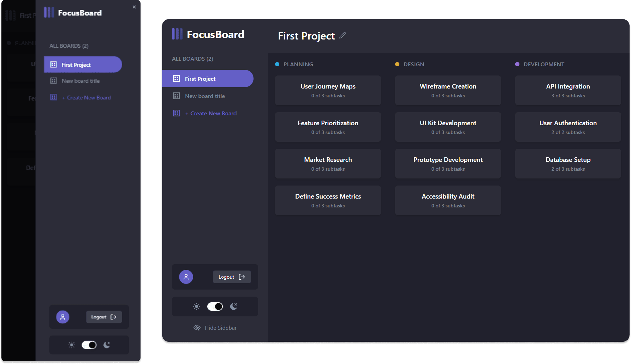Click the board grid icon beside First Project in main sidebar
This screenshot has height=364, width=631.
tap(176, 79)
